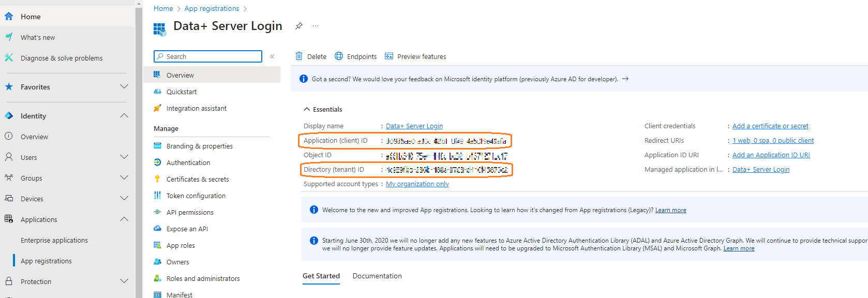Viewport: 868px width, 298px height.
Task: Click the App registrations breadcrumb link
Action: tap(212, 8)
